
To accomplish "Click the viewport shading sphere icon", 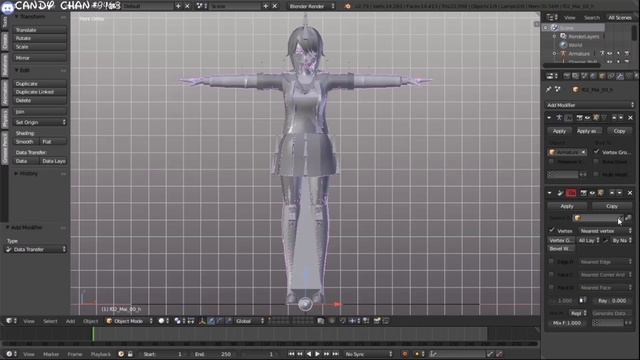I will (162, 321).
